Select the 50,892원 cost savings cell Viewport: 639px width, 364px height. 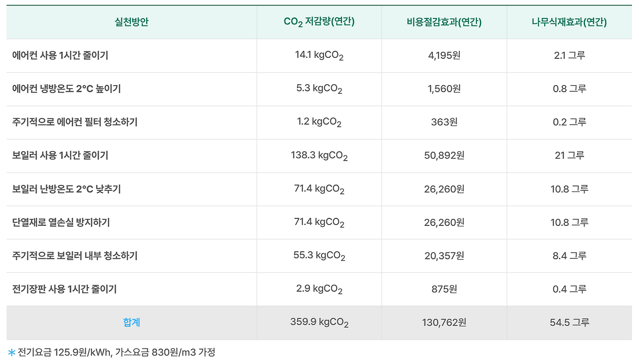click(x=444, y=156)
